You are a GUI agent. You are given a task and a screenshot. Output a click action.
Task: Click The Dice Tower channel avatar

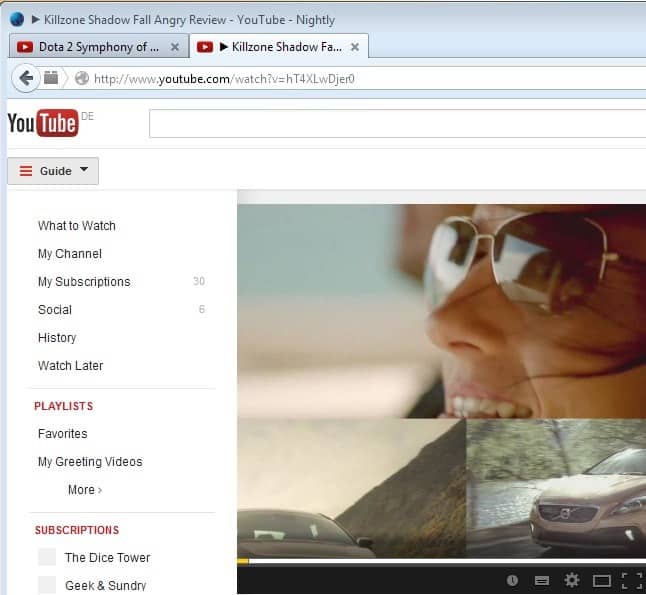coord(46,557)
